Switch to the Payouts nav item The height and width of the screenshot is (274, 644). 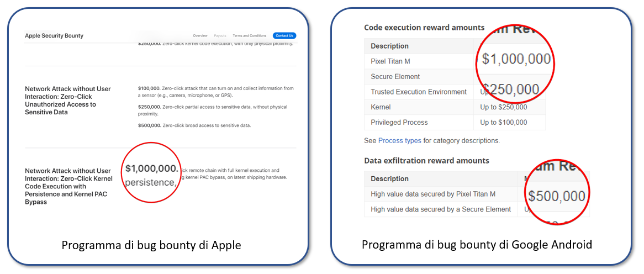click(220, 36)
